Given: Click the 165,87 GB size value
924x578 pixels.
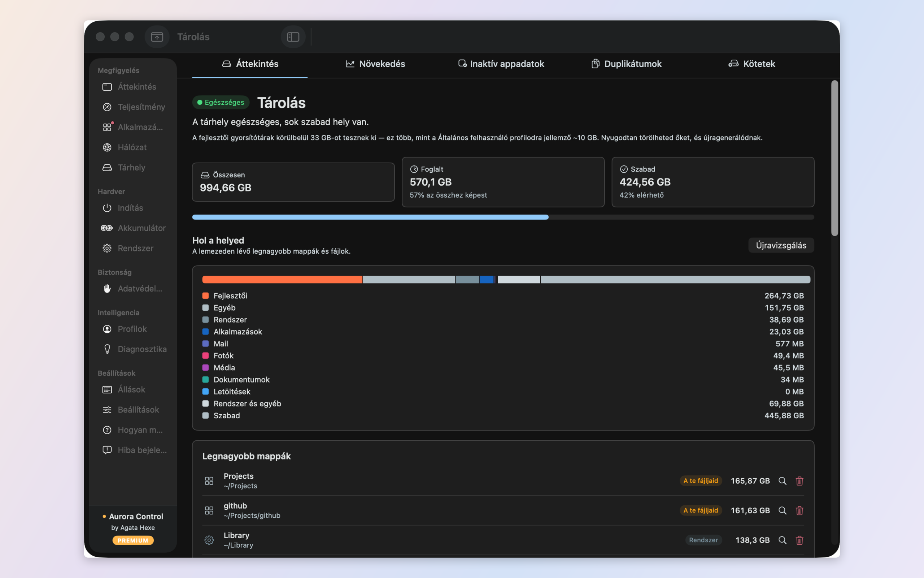Looking at the screenshot, I should [750, 481].
